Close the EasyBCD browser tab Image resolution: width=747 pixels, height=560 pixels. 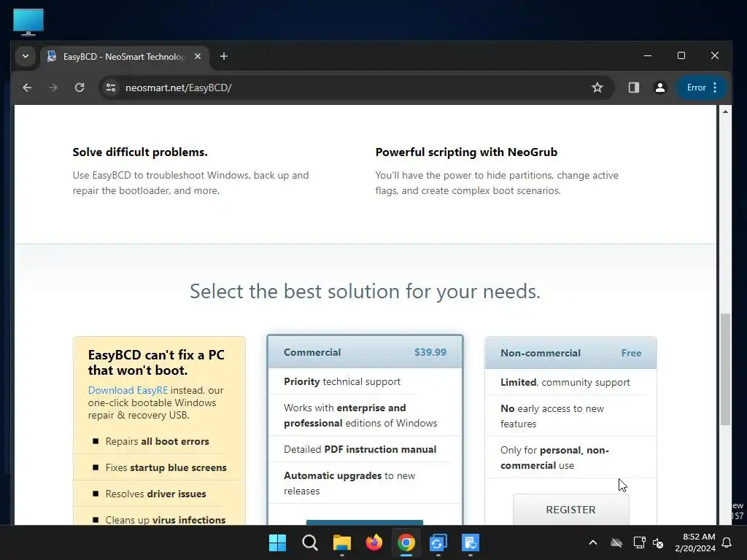coord(198,56)
